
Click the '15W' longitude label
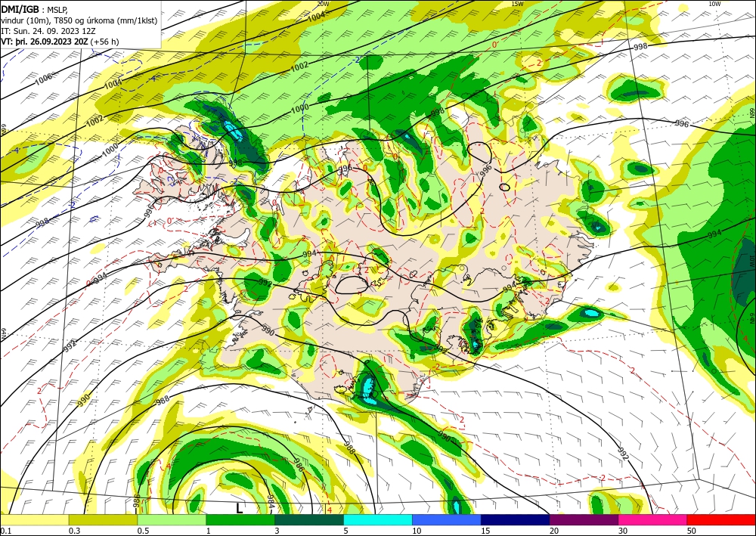[x=517, y=4]
